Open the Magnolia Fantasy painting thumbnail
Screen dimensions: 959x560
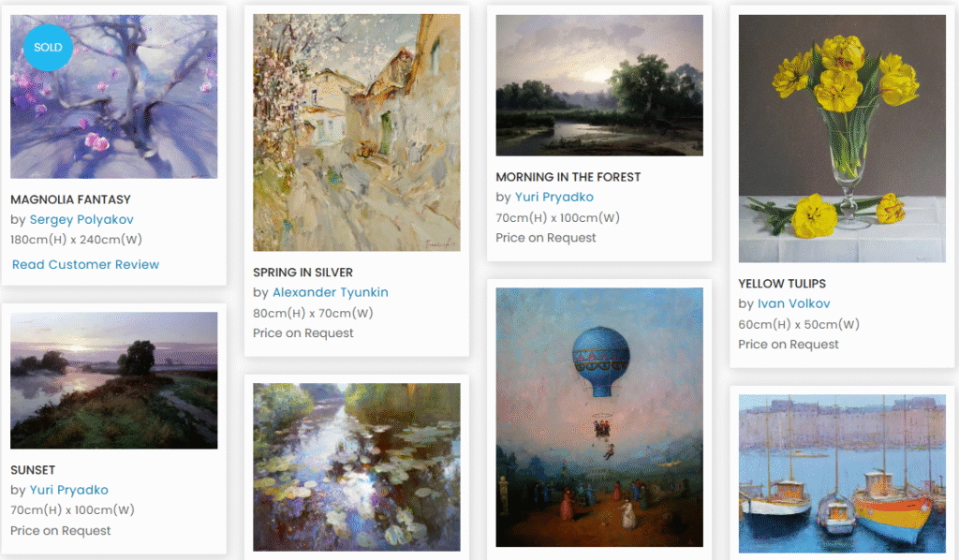pos(113,96)
